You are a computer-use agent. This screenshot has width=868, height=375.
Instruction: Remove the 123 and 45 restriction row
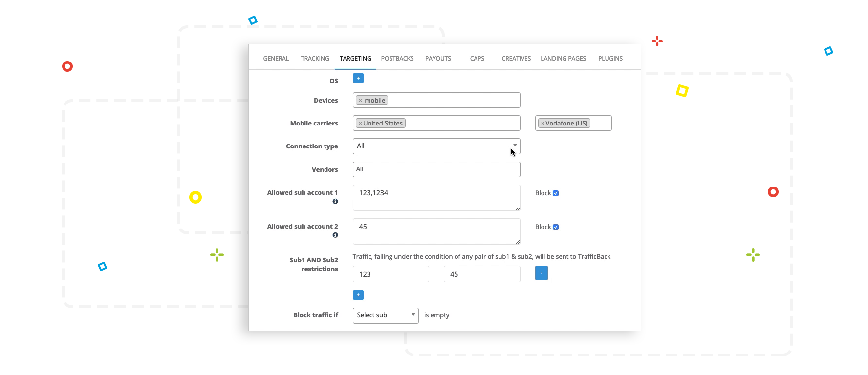542,273
